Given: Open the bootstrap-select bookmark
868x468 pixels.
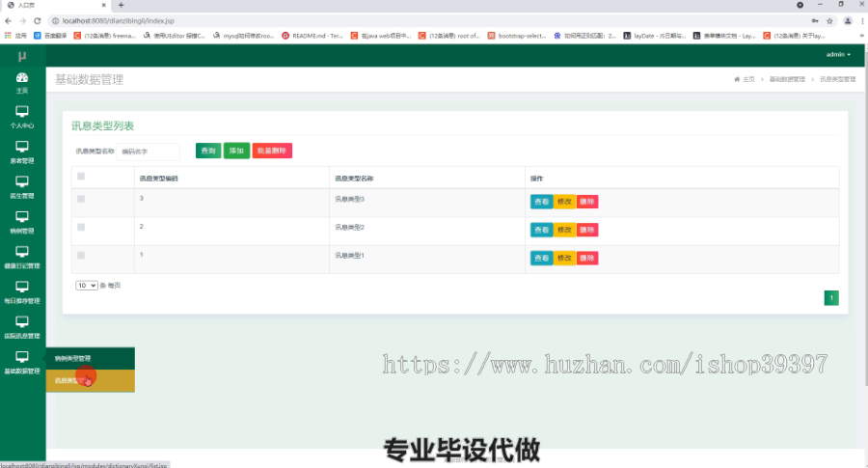Looking at the screenshot, I should [517, 36].
